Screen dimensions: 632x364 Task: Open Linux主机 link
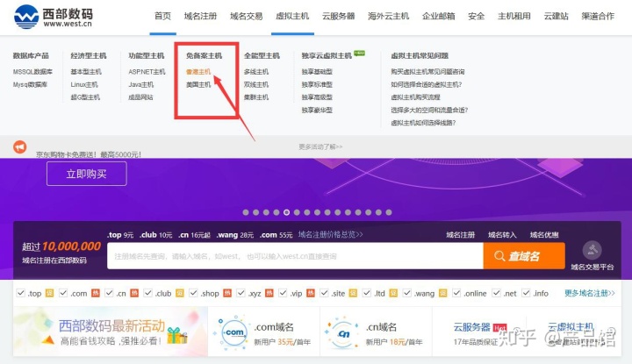tap(84, 84)
